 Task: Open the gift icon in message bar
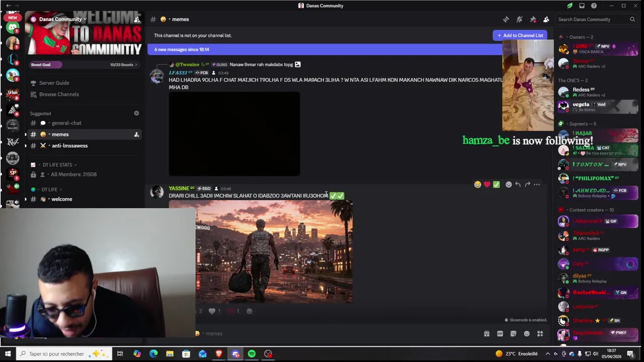tap(487, 333)
